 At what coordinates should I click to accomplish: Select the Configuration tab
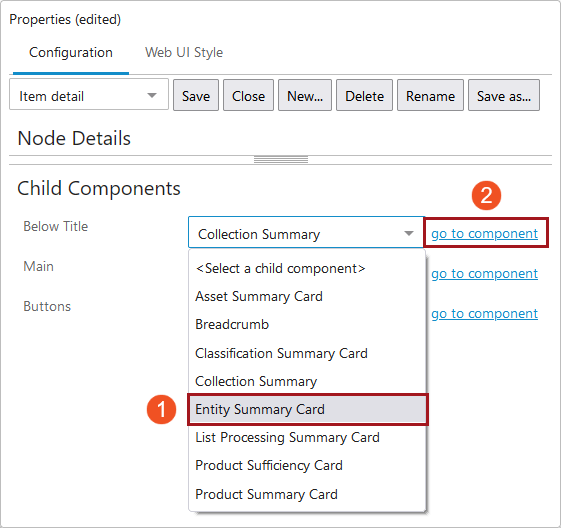tap(71, 53)
